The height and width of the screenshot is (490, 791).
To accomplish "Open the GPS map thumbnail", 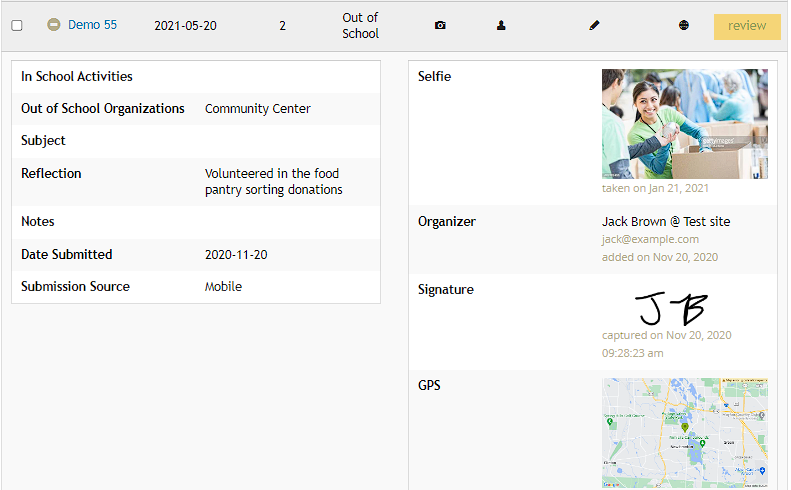I will pyautogui.click(x=684, y=432).
